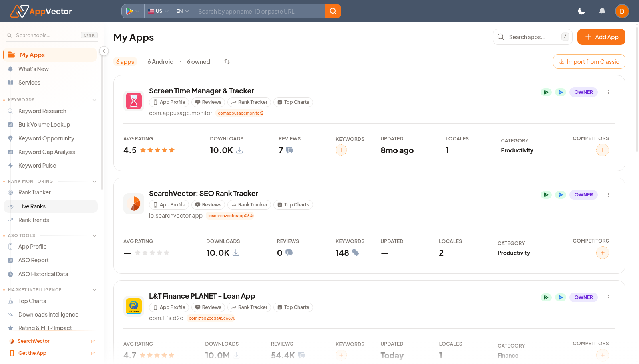The width and height of the screenshot is (639, 364).
Task: Open Top Charts in sidebar
Action: (50, 301)
